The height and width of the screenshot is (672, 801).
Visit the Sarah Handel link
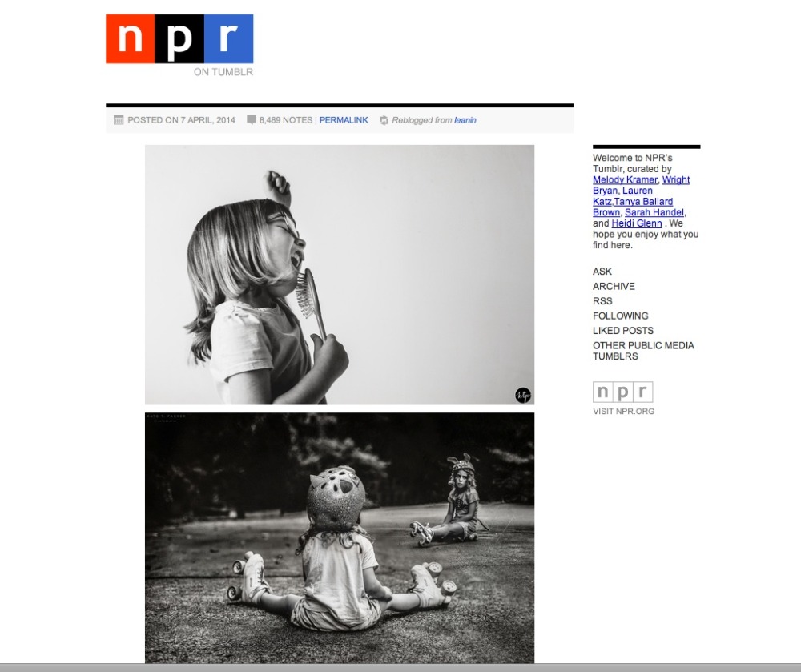[x=654, y=212]
